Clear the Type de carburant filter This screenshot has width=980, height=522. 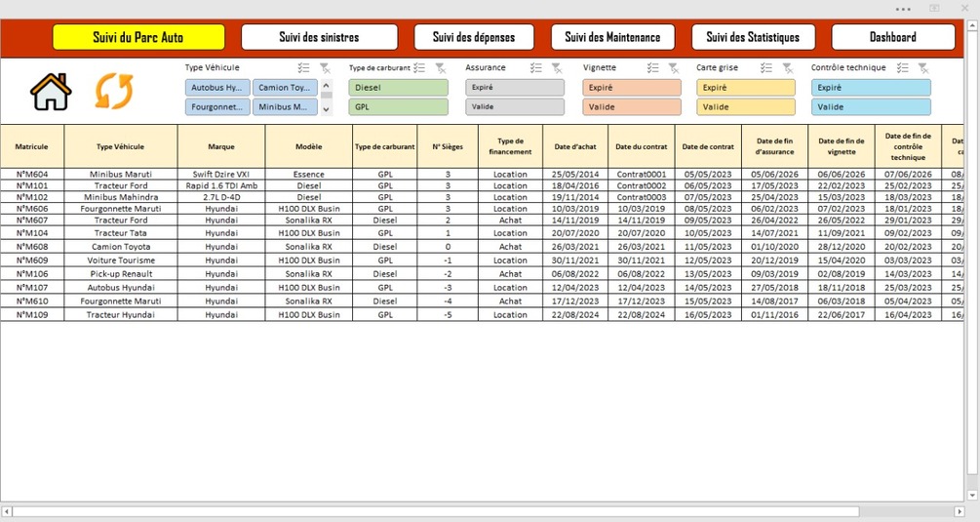pyautogui.click(x=441, y=68)
